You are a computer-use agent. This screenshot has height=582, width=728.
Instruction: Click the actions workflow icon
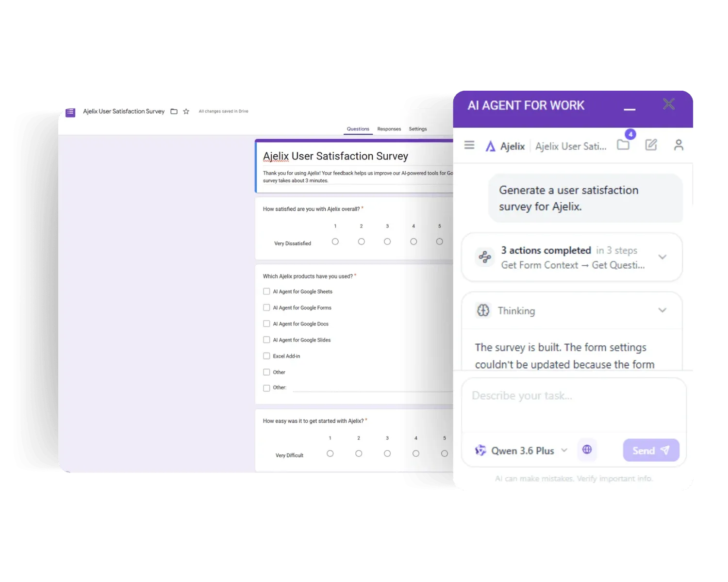point(484,257)
